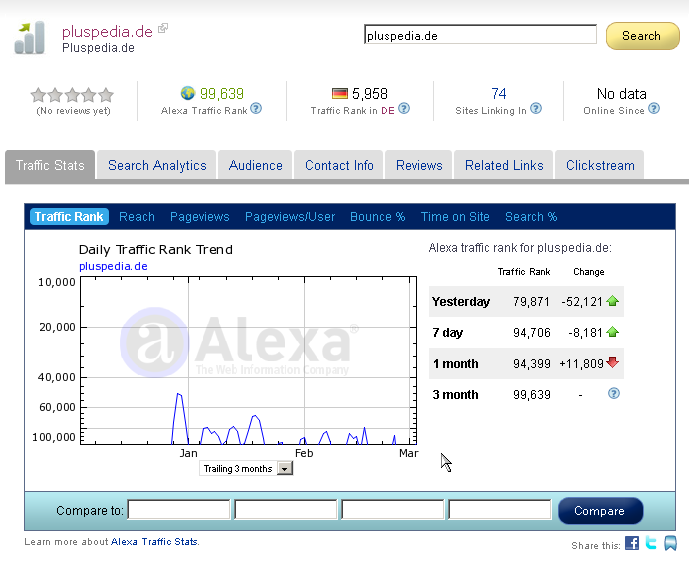The image size is (689, 562).
Task: Open the Search Analytics tab
Action: [x=157, y=165]
